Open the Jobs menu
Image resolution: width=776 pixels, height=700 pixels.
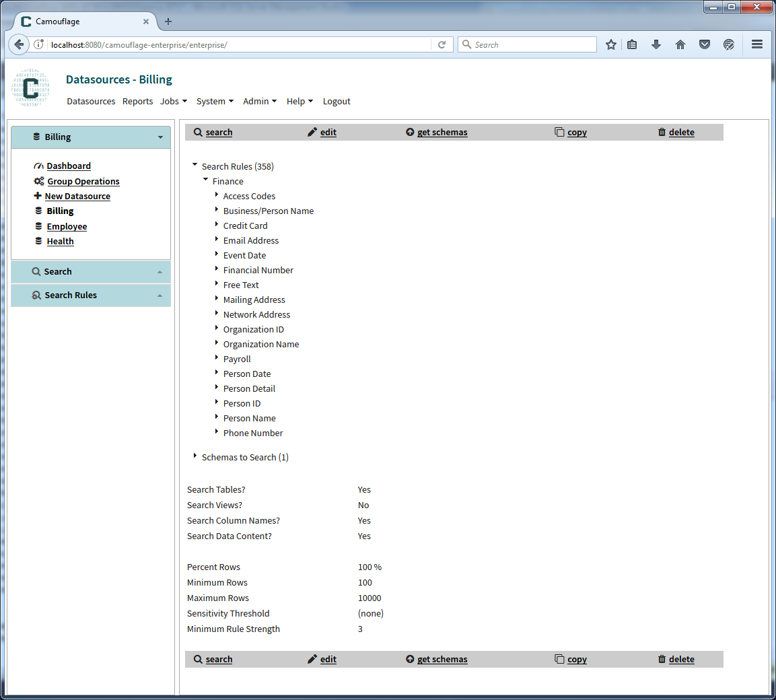coord(173,101)
